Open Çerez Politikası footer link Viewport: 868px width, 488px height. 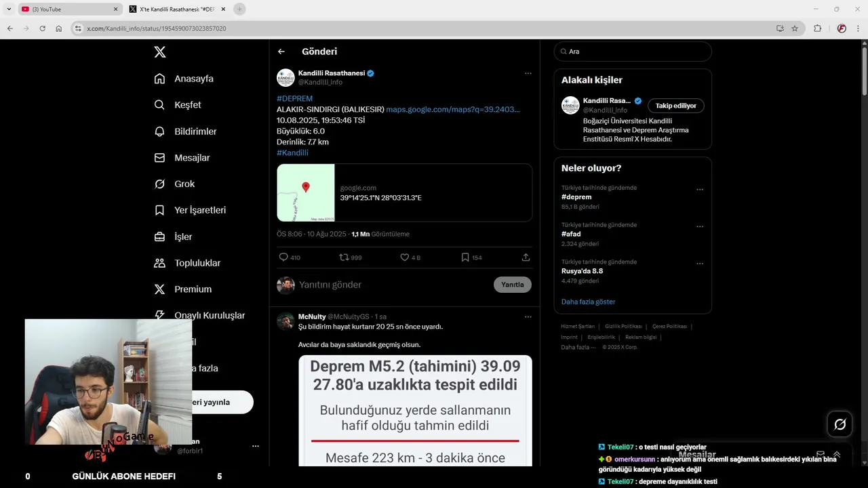(669, 327)
